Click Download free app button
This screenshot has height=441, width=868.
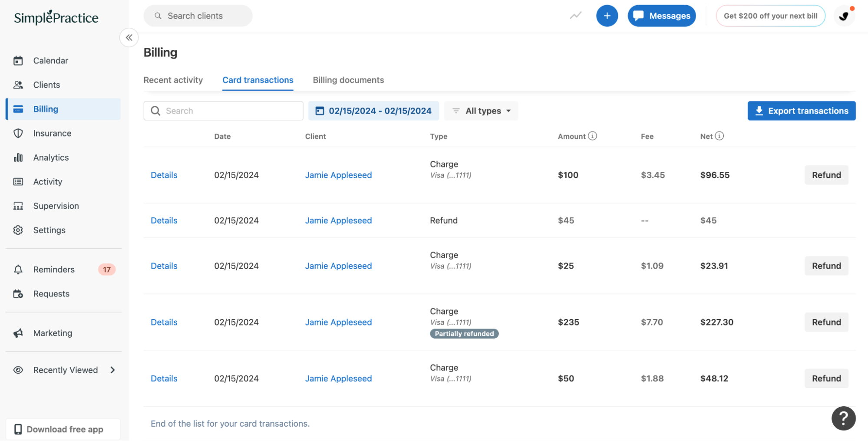pyautogui.click(x=63, y=430)
